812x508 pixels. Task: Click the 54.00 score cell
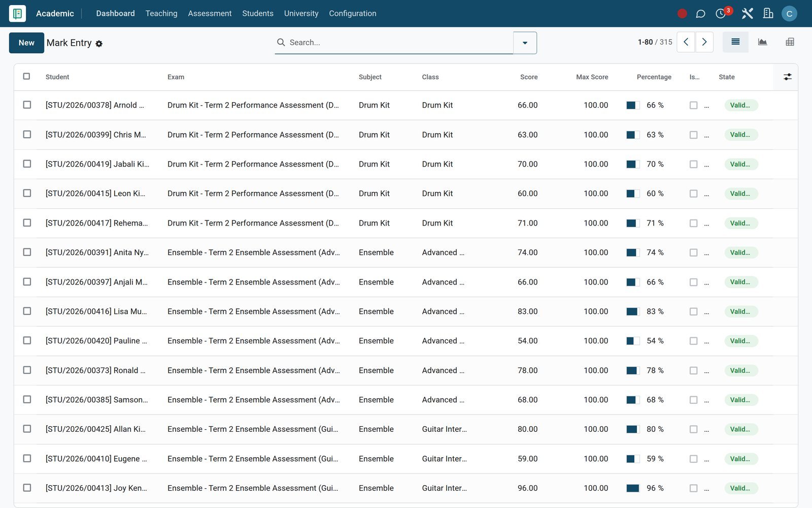pyautogui.click(x=527, y=341)
